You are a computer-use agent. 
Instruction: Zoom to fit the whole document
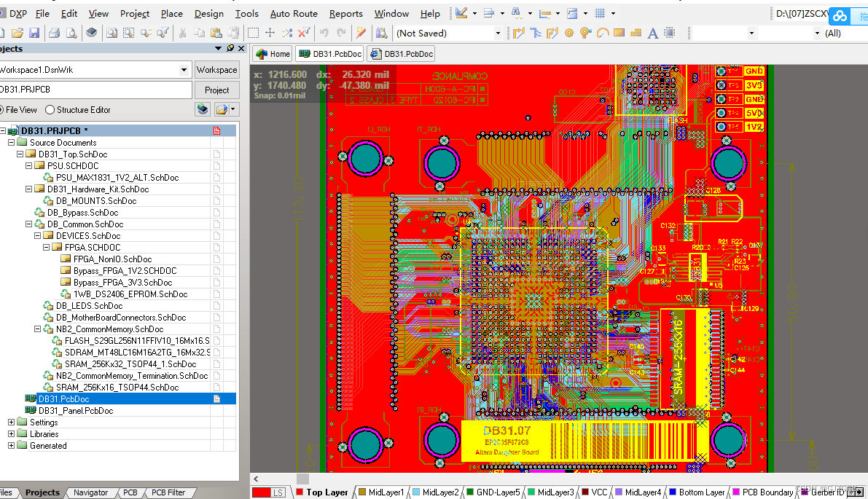pos(112,34)
